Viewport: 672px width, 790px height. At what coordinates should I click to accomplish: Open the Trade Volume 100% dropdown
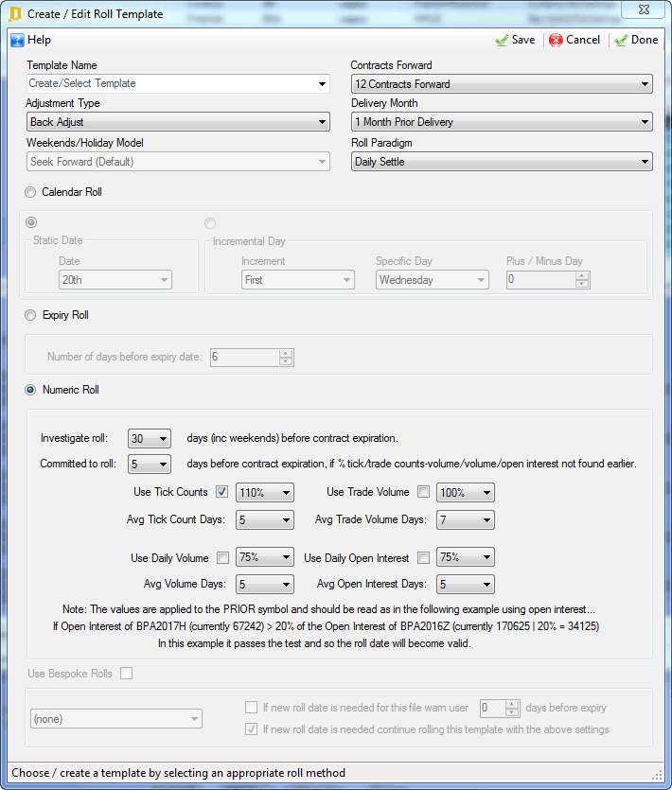pos(466,493)
